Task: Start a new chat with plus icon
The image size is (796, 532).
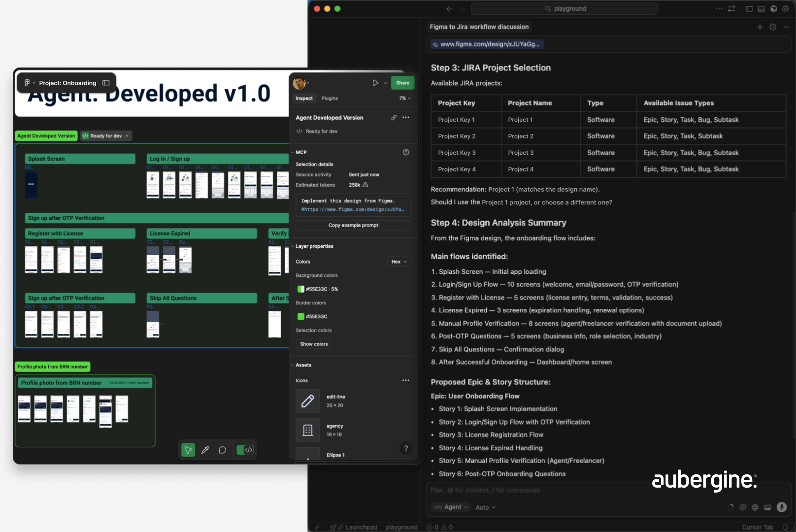Action: (760, 27)
